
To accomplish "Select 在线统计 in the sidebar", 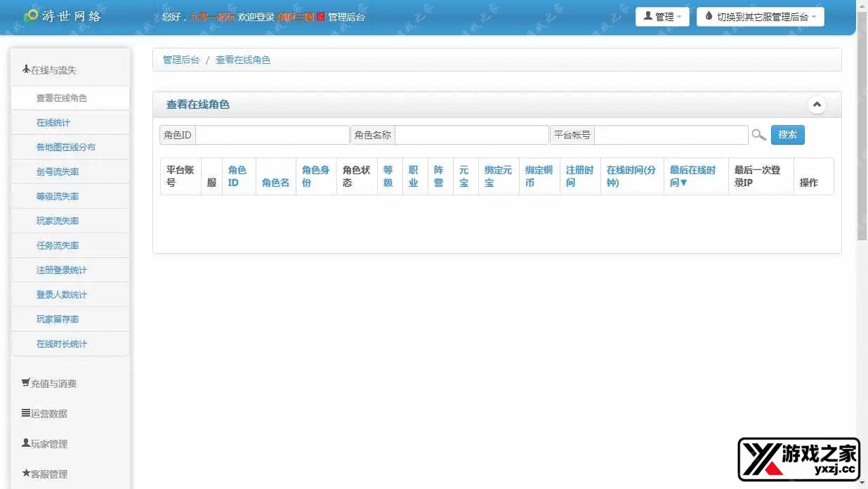I will [53, 122].
